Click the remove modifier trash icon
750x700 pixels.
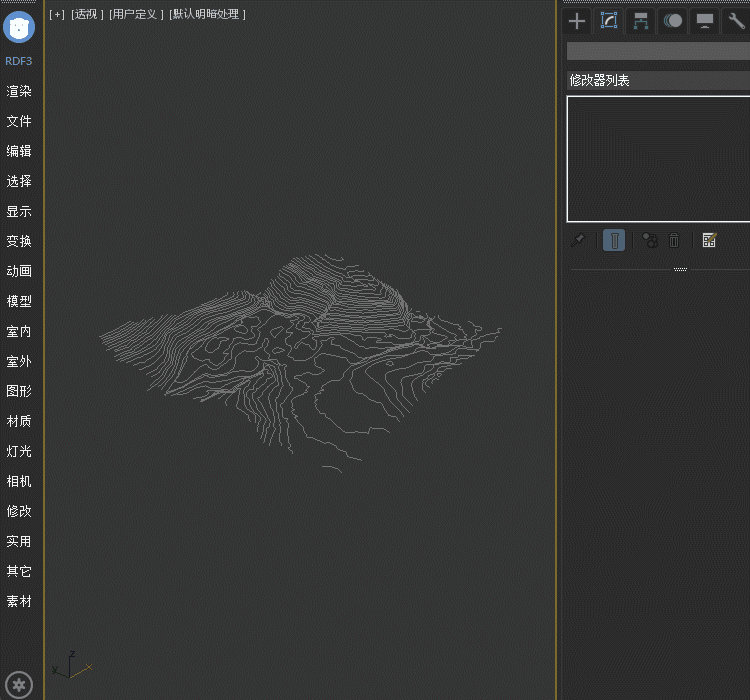674,240
